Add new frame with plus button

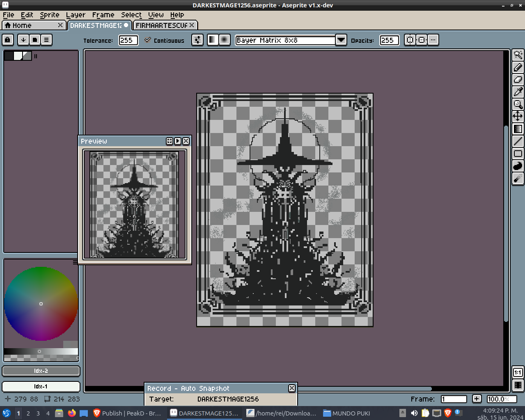pos(477,399)
